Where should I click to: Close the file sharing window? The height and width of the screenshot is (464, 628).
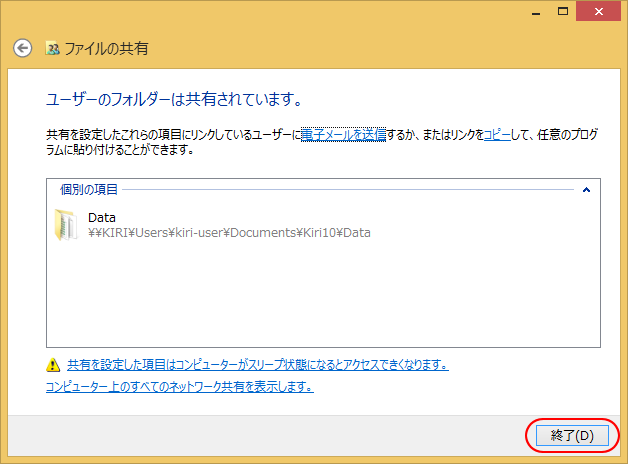tap(598, 11)
